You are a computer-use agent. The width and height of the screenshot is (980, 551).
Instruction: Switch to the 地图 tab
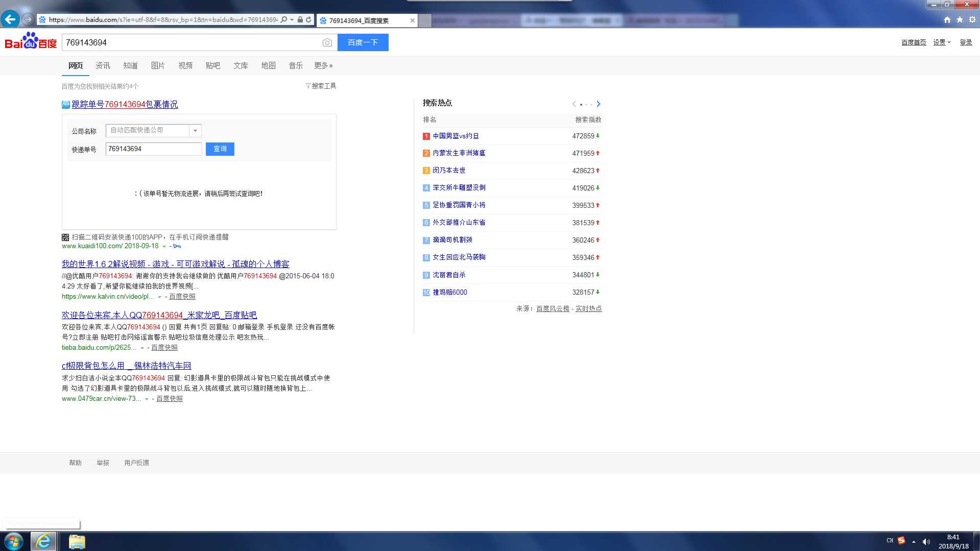click(268, 65)
